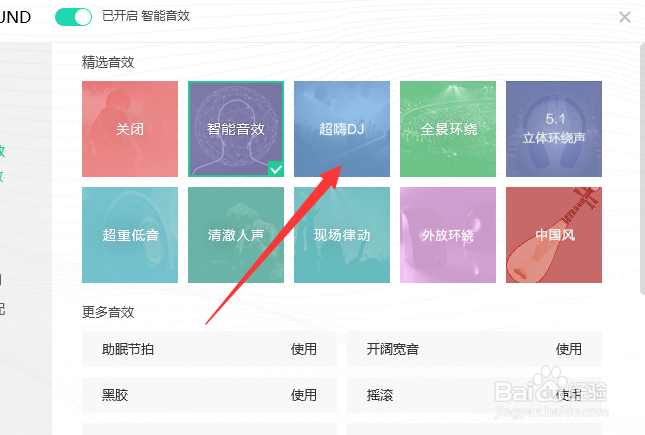The height and width of the screenshot is (435, 645).
Task: Select the 智能音效 sound effect tile
Action: point(236,129)
